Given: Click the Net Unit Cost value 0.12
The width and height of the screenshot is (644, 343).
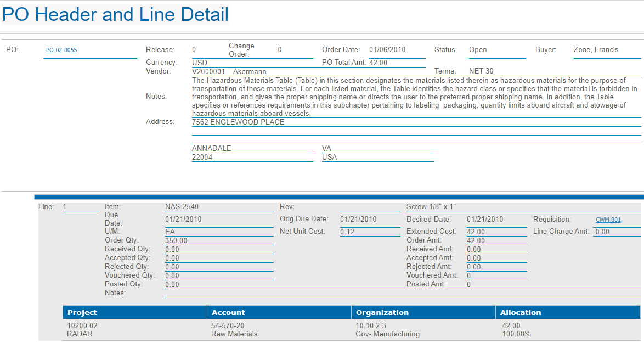Looking at the screenshot, I should click(347, 232).
